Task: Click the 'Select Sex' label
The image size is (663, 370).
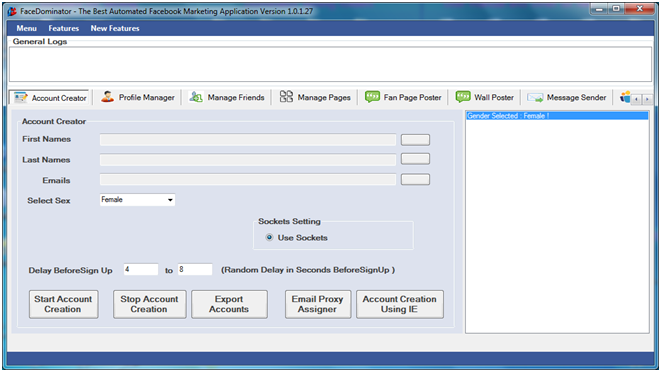Action: [49, 200]
